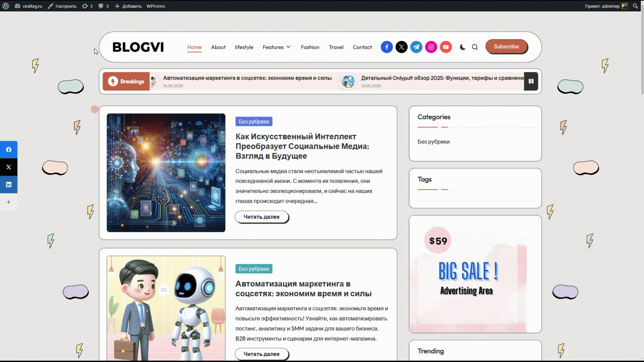
Task: Click the Instagram header icon
Action: point(431,47)
